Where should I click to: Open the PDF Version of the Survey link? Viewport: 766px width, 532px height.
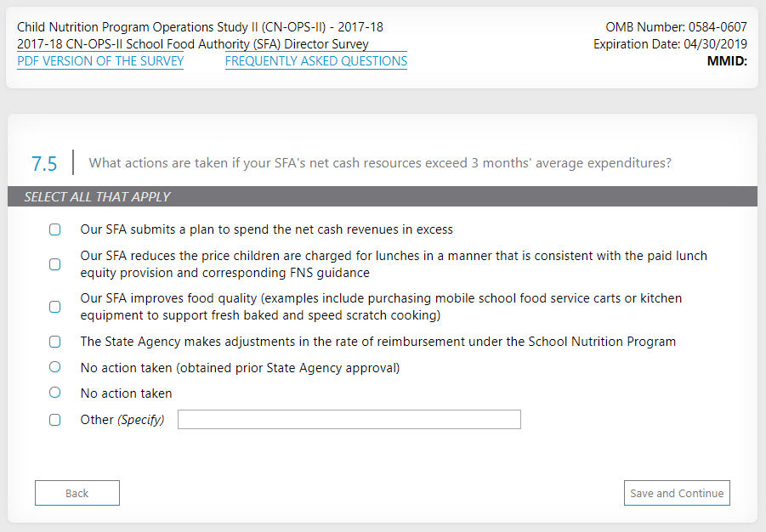click(100, 61)
